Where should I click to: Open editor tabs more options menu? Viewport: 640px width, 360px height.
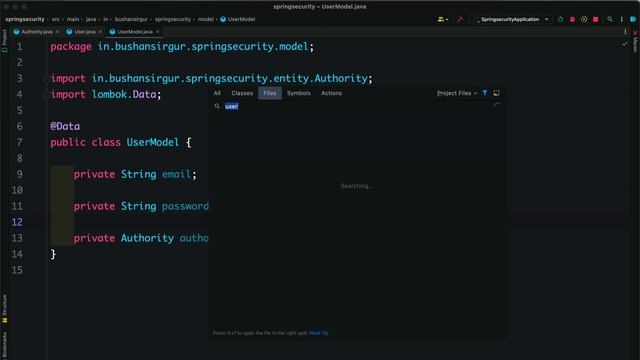pyautogui.click(x=625, y=31)
